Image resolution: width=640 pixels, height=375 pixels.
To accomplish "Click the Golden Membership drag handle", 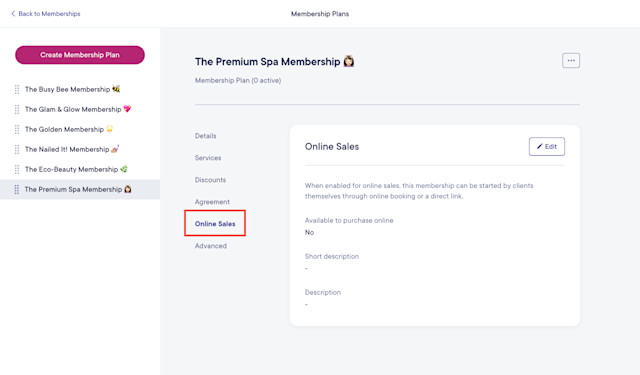I will pos(17,129).
